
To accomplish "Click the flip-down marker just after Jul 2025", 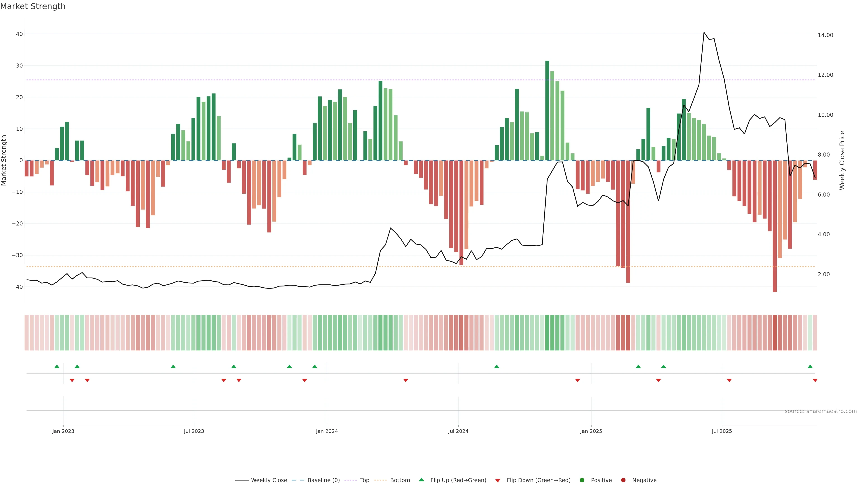I will [x=729, y=380].
